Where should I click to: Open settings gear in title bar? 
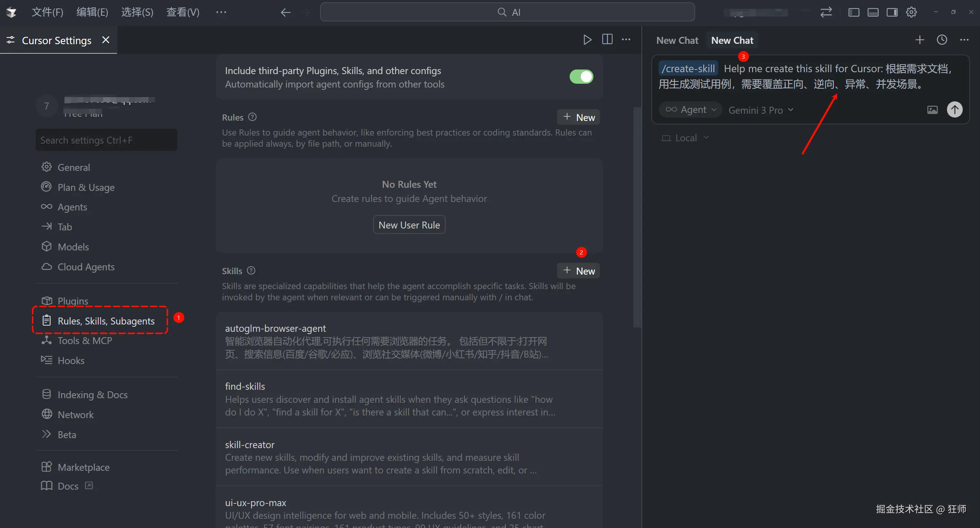point(911,12)
